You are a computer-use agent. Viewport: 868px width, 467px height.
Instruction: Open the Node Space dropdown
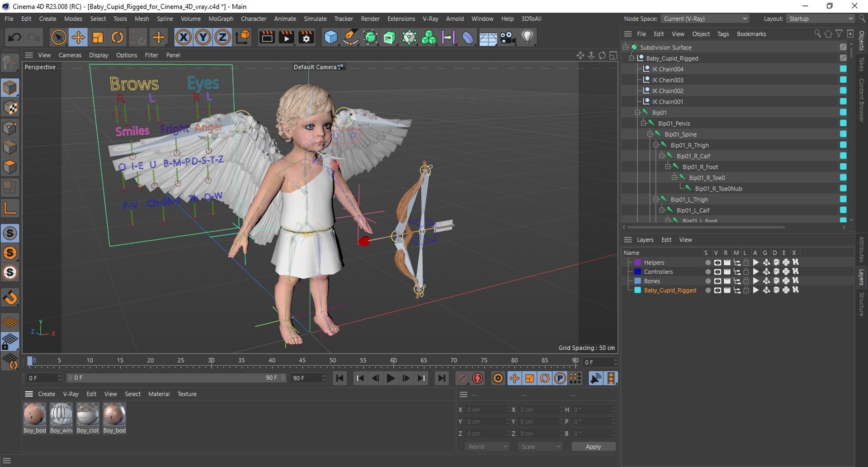pos(705,19)
